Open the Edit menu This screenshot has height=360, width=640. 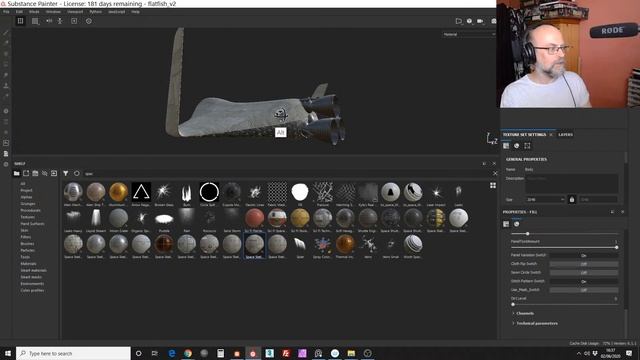tap(19, 12)
